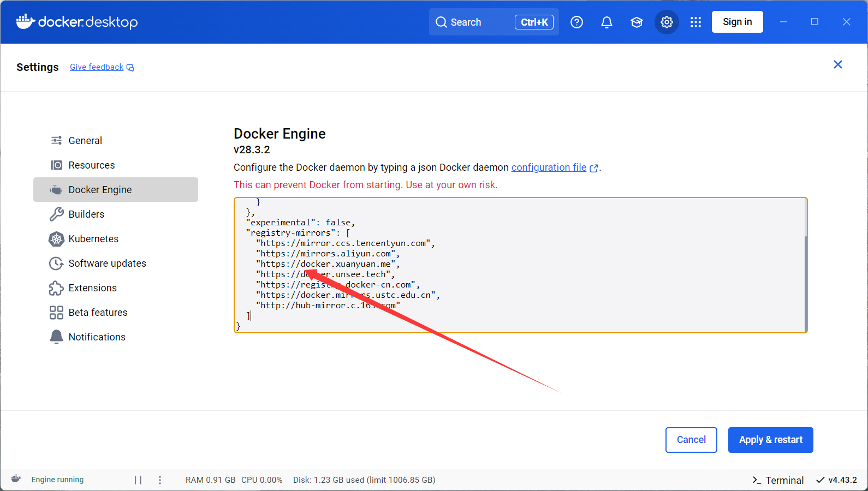Click the v28.3.2 engine version text
Screen dimensions: 868x491
pos(252,149)
